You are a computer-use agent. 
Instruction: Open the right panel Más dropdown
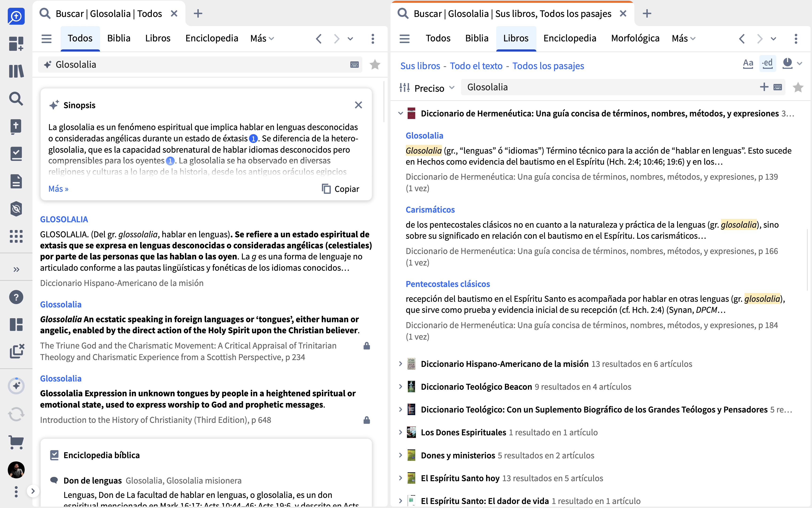[683, 39]
